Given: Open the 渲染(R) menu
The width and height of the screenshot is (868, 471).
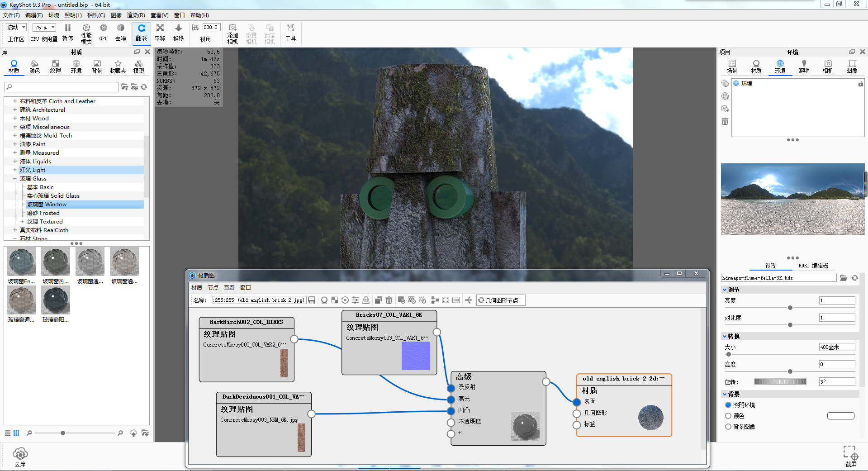Looking at the screenshot, I should [x=136, y=15].
